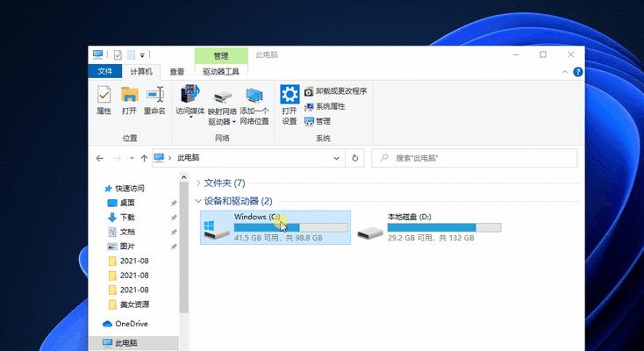This screenshot has width=644, height=351.
Task: Click the Windows (C:) usage bar
Action: coord(291,227)
